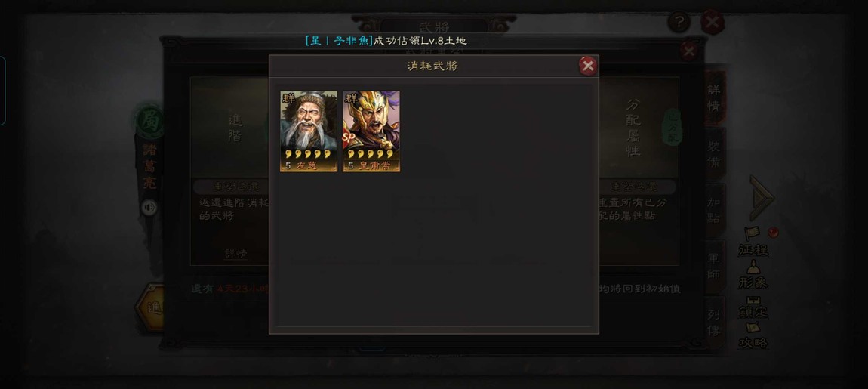
Task: Switch to the 列傳 side tab
Action: tap(714, 323)
